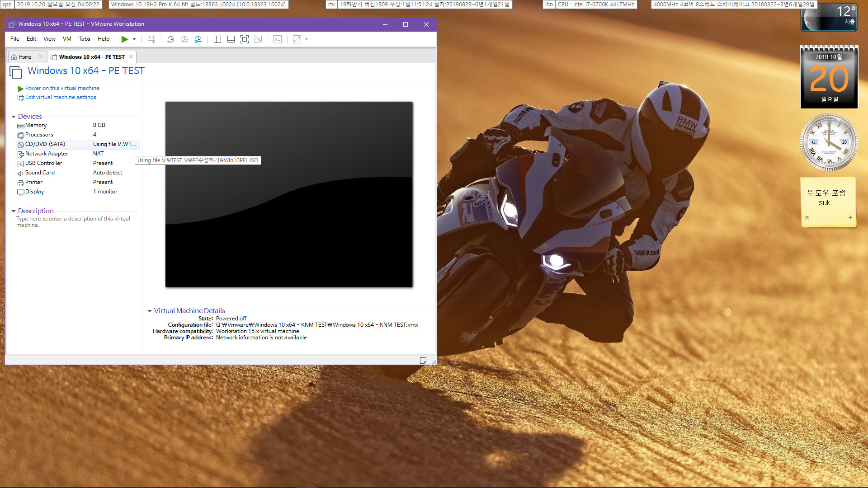This screenshot has width=868, height=488.
Task: Close the Windows 10 x64 - PE TEST tab
Action: [131, 56]
